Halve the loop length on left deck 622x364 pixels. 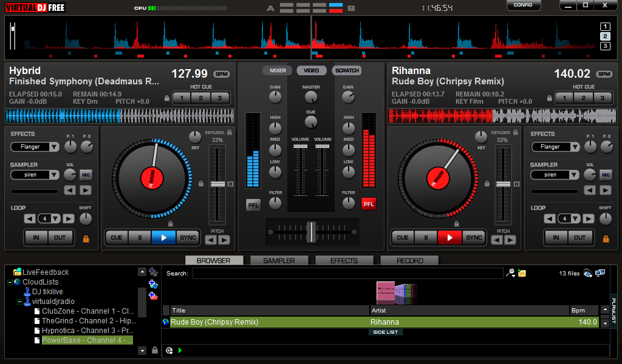[x=30, y=218]
